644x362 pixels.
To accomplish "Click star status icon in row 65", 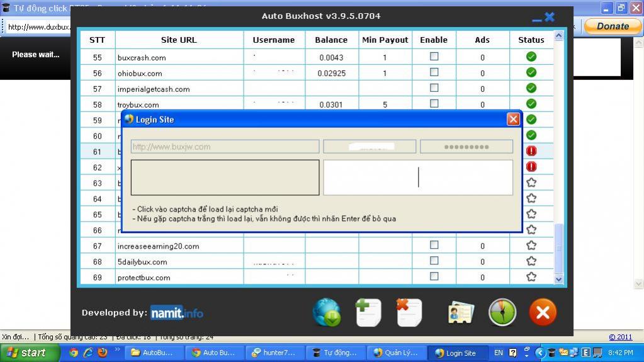I will (531, 213).
